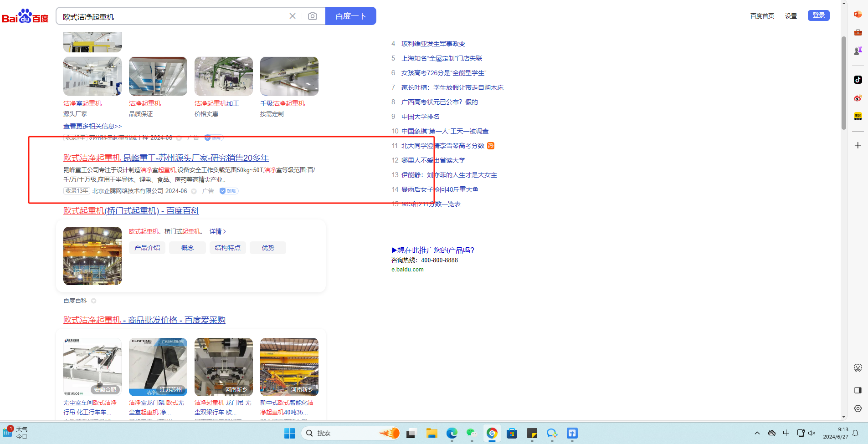Open 百度首页 in the top menu
The height and width of the screenshot is (444, 868).
point(762,16)
